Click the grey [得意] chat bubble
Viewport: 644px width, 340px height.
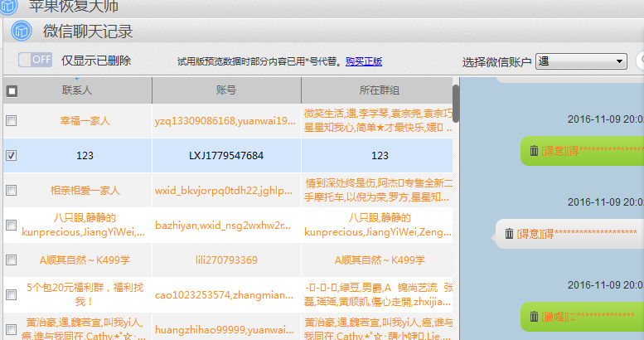pyautogui.click(x=570, y=234)
